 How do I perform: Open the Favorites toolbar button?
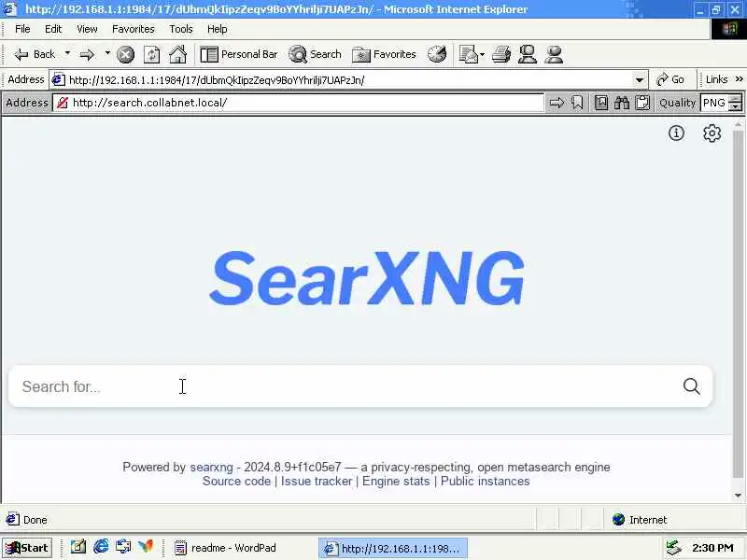384,55
